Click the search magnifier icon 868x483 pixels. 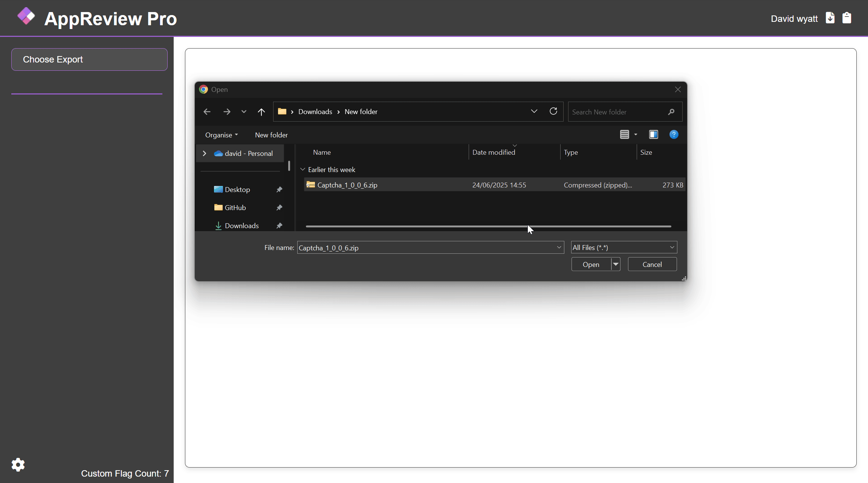671,112
